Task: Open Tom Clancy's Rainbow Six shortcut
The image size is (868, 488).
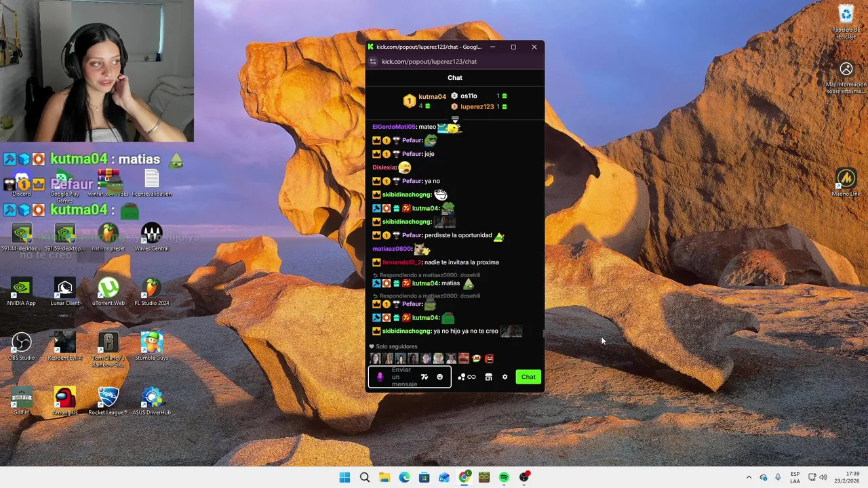Action: tap(108, 350)
